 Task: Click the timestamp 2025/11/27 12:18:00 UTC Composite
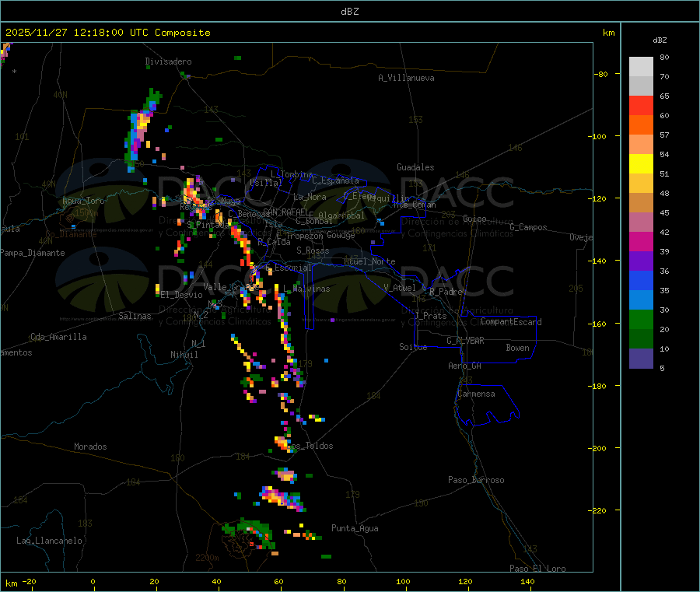pyautogui.click(x=107, y=33)
